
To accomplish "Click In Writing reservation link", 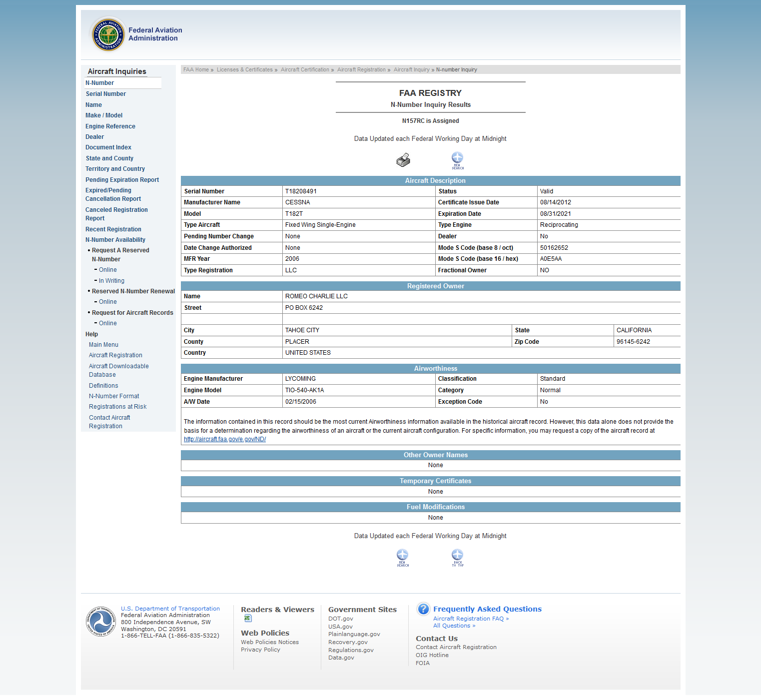I will click(111, 281).
